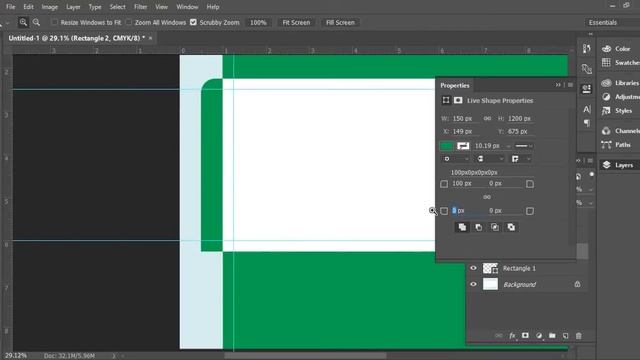Delete layer with trash icon
This screenshot has height=360, width=640.
pyautogui.click(x=578, y=336)
